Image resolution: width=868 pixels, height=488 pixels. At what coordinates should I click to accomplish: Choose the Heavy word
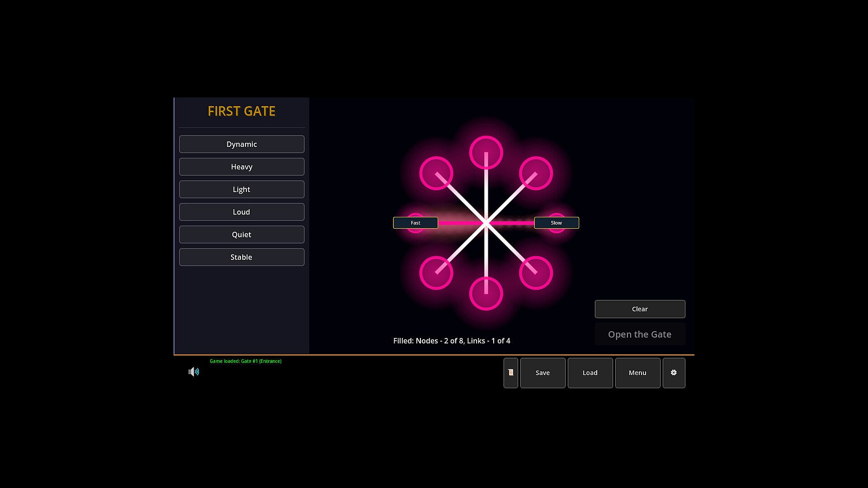(x=241, y=167)
